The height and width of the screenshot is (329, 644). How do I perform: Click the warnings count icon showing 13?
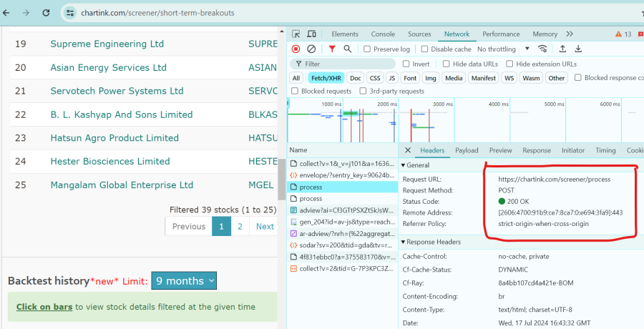pyautogui.click(x=623, y=34)
